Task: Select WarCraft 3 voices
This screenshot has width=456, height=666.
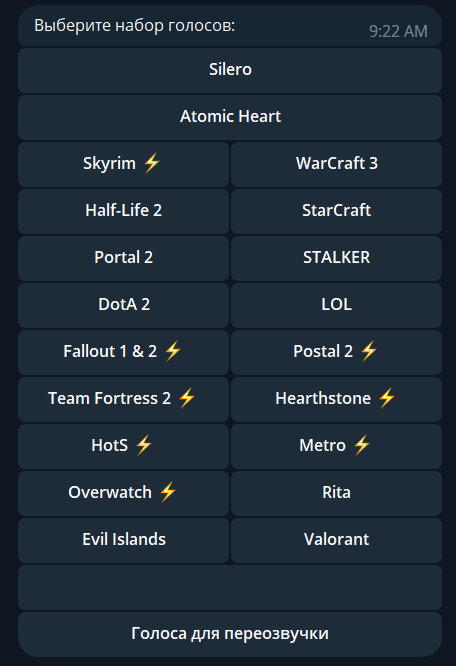Action: pyautogui.click(x=336, y=164)
